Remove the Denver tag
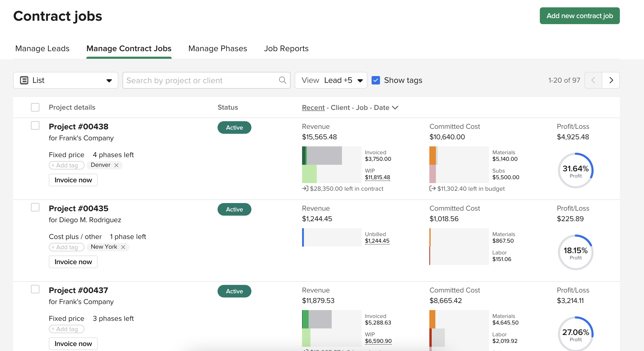 117,165
